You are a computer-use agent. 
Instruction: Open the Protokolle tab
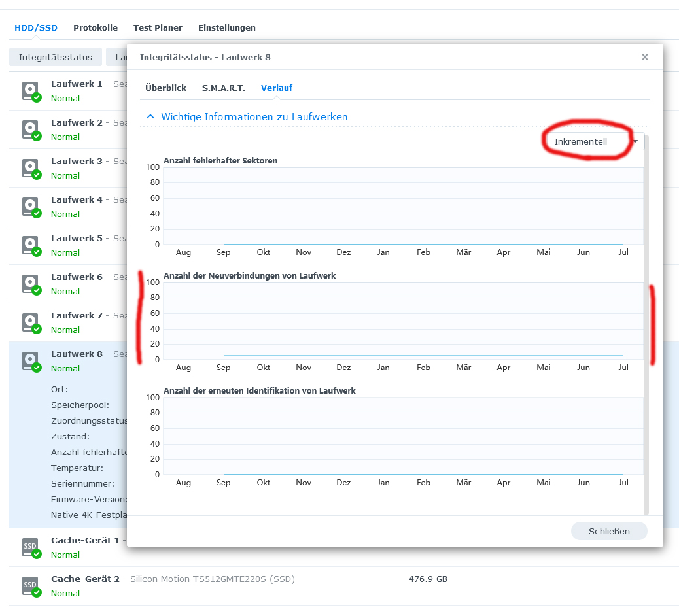pos(96,27)
